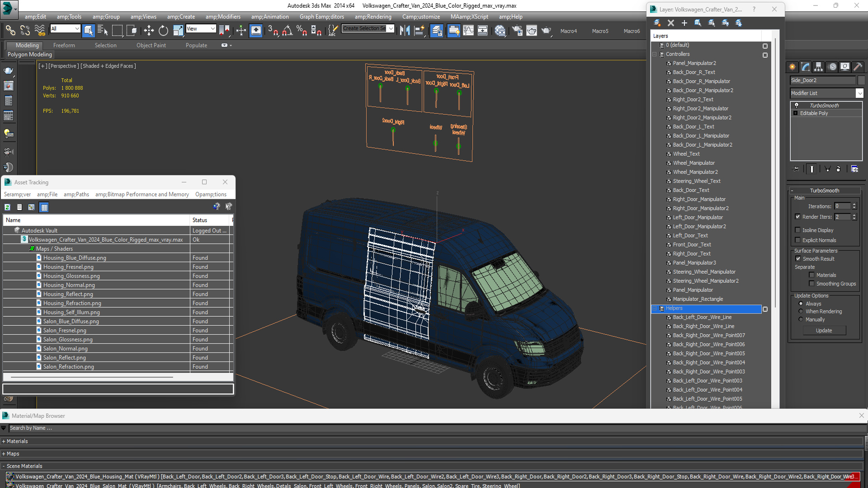Click Configure Modifier Sets icon
Screen dimensions: 868x488
pos(854,169)
